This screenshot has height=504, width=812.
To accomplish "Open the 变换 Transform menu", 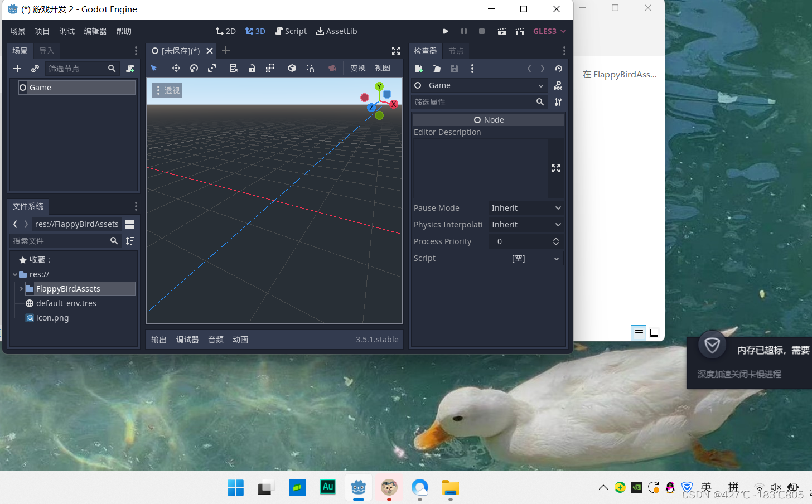I will (358, 68).
